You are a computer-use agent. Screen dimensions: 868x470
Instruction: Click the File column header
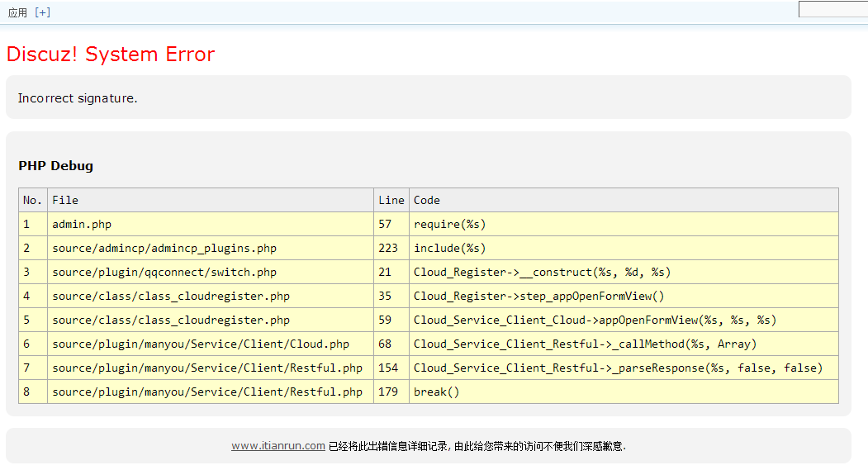(x=211, y=201)
